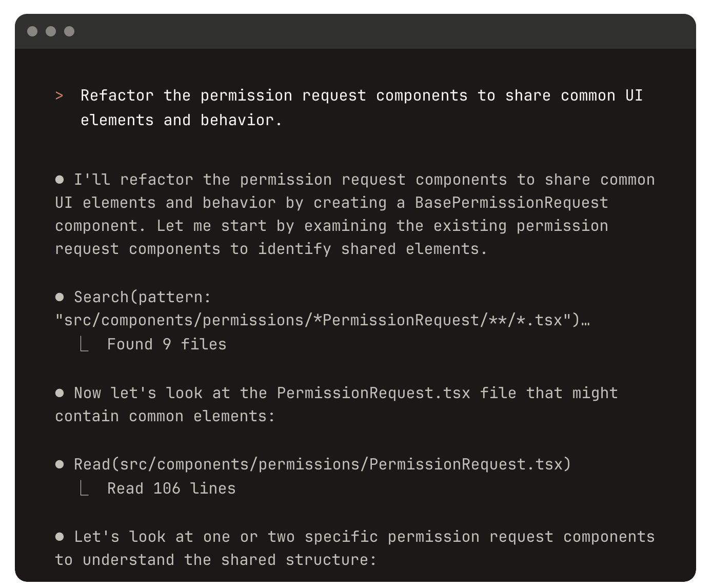Click the branch connector beside "Read 106 lines"
The image size is (712, 588).
coord(85,488)
